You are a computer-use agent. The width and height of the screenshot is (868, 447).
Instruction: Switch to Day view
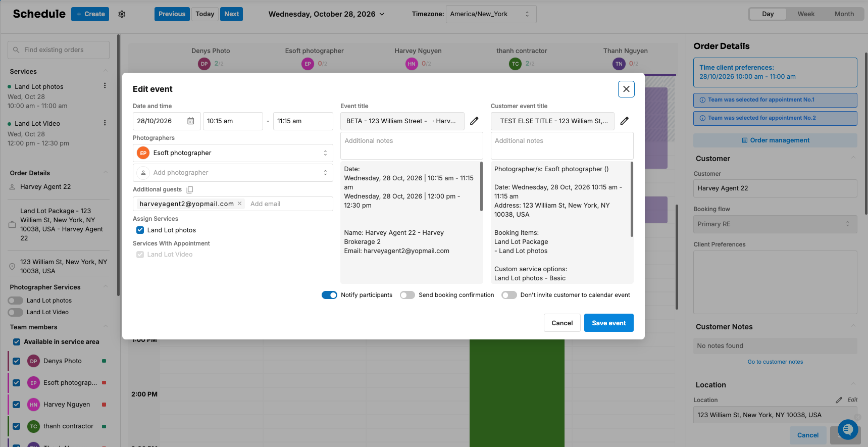tap(768, 14)
